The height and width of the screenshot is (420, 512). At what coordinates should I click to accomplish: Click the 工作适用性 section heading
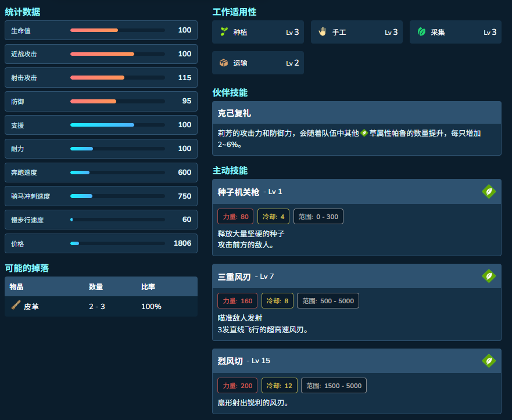[x=234, y=12]
